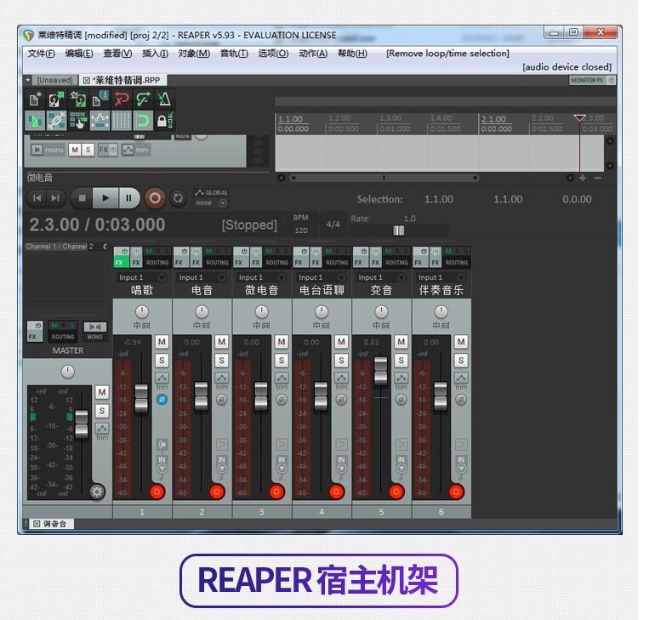Open Input 1 dropdown on 伴奏音乐 track
Viewport: 672px width, 620px height.
[441, 277]
